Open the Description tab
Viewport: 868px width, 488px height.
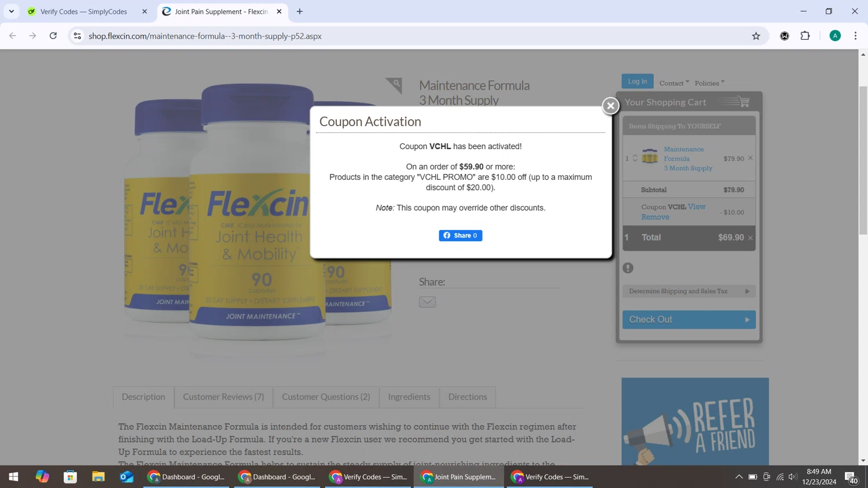click(144, 397)
